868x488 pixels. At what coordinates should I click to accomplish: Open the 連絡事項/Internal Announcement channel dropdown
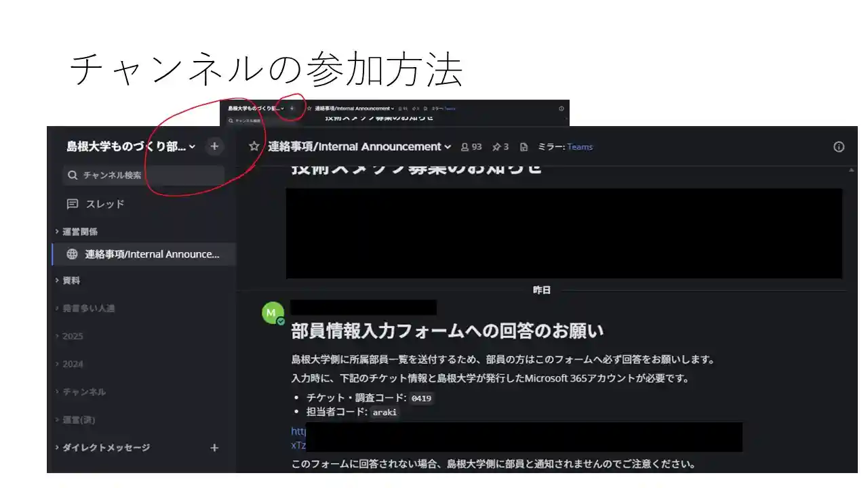point(448,146)
